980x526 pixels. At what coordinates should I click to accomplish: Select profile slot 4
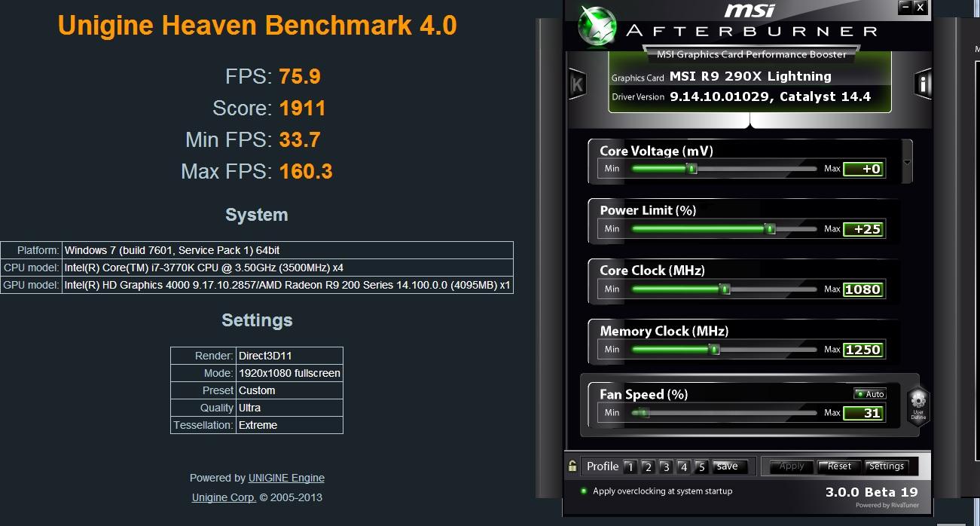coord(683,467)
